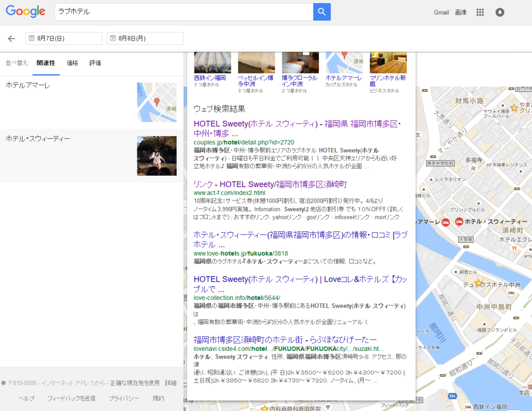Click the ホテルアマーレ carousel map image
532x411 pixels.
(x=344, y=62)
